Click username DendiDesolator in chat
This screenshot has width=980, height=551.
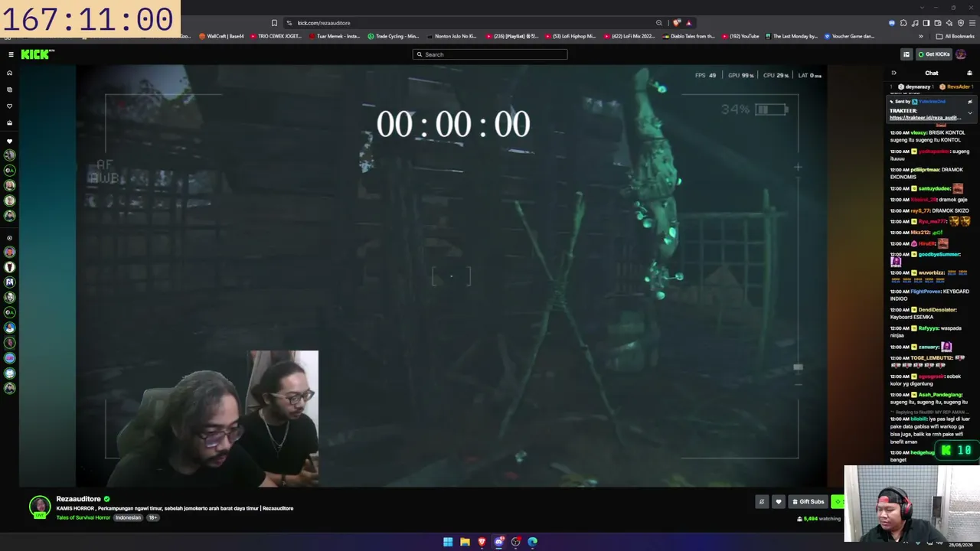click(x=937, y=310)
